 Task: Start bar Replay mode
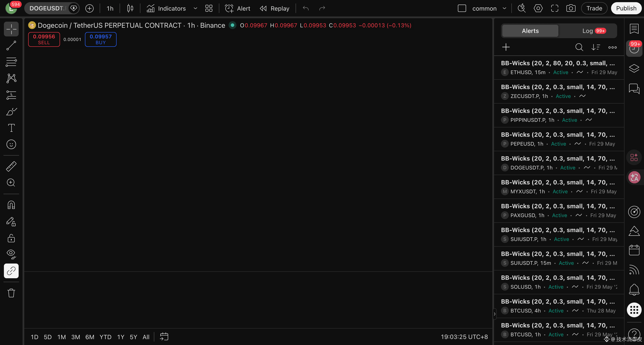275,8
